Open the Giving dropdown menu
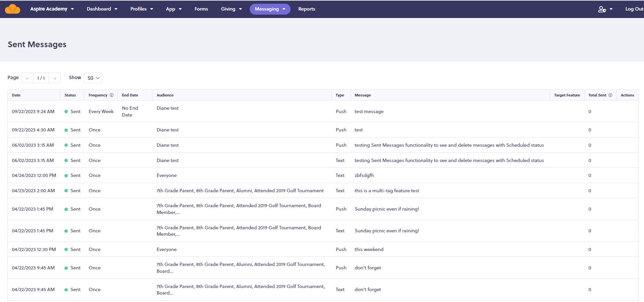The image size is (644, 302). click(231, 9)
